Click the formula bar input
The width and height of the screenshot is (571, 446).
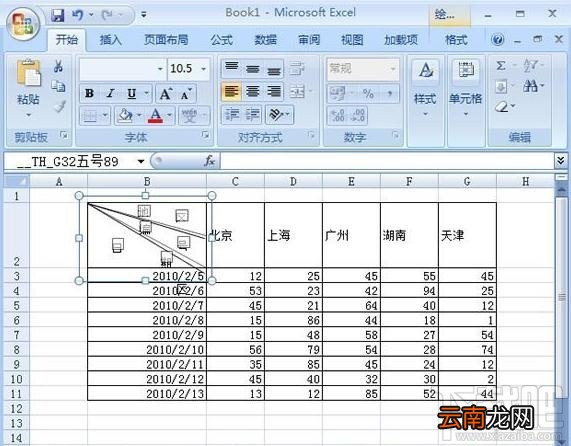coord(387,161)
